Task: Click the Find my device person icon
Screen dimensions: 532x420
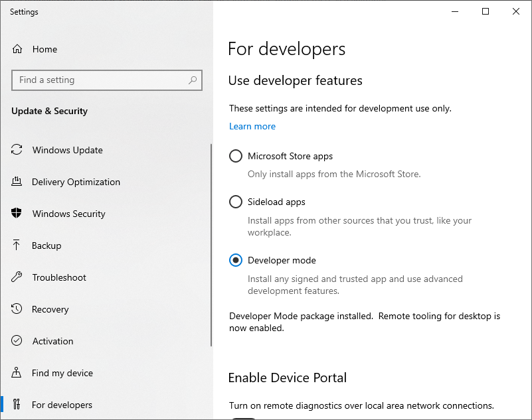Action: click(x=17, y=372)
